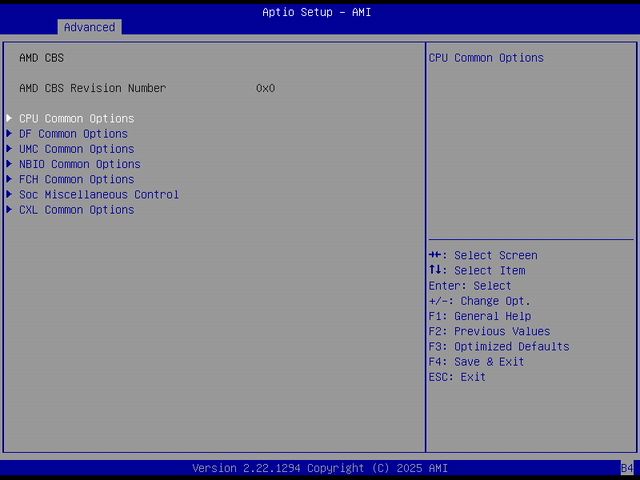Click the F1: General Help hint

(x=480, y=316)
